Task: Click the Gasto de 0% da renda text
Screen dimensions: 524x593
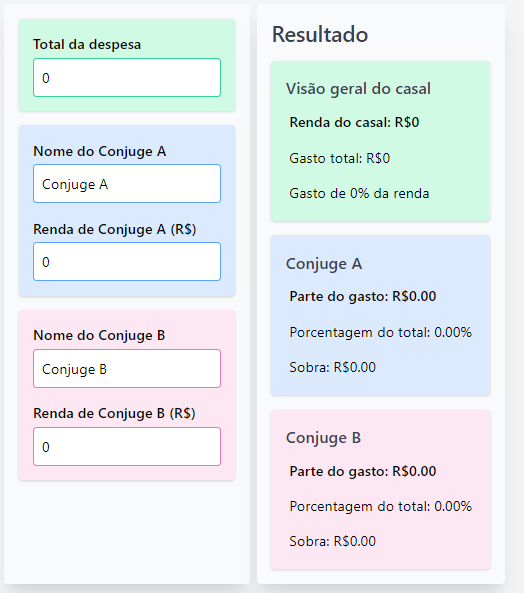Action: (359, 194)
